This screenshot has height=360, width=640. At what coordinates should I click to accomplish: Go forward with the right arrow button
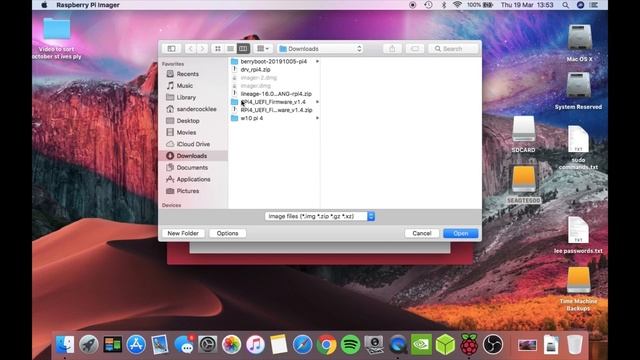pyautogui.click(x=202, y=49)
